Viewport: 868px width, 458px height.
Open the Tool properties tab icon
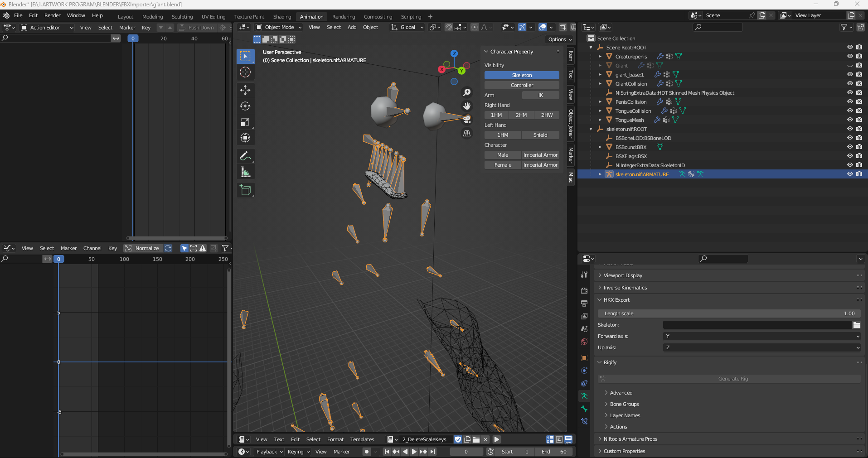click(584, 275)
